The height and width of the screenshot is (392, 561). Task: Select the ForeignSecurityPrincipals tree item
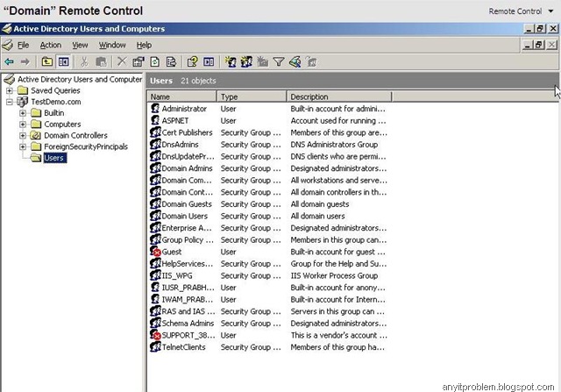pyautogui.click(x=86, y=146)
